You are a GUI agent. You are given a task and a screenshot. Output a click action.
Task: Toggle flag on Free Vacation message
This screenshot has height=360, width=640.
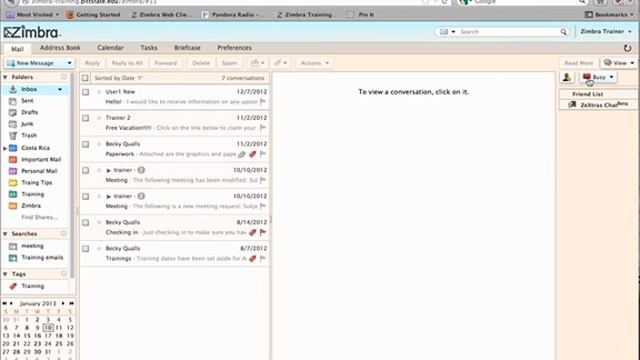pyautogui.click(x=263, y=128)
